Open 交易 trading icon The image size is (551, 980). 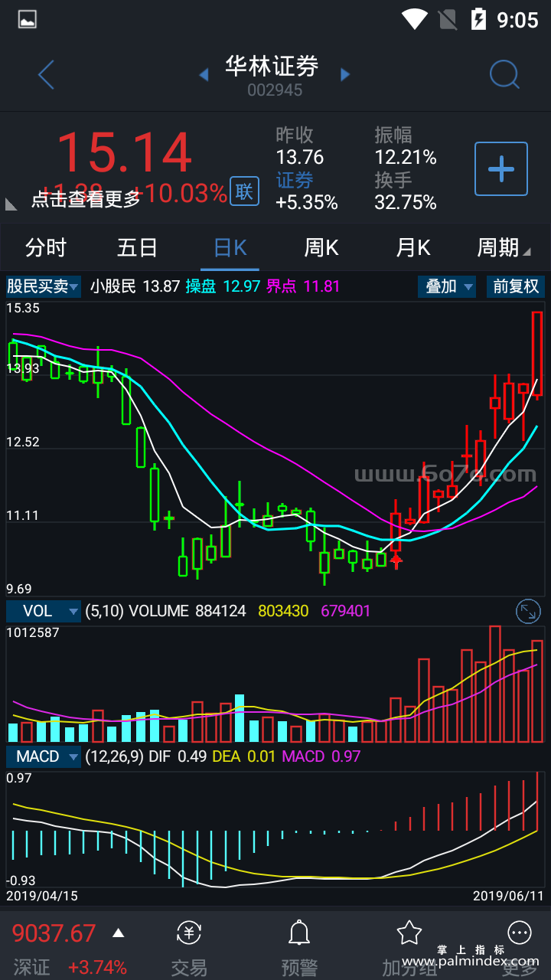189,933
